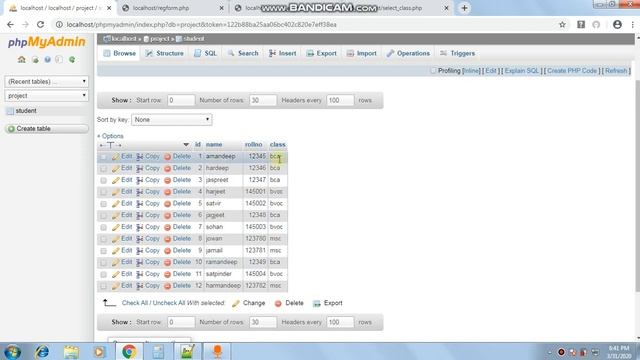The image size is (640, 360).
Task: Click top Headers every input field
Action: 340,100
